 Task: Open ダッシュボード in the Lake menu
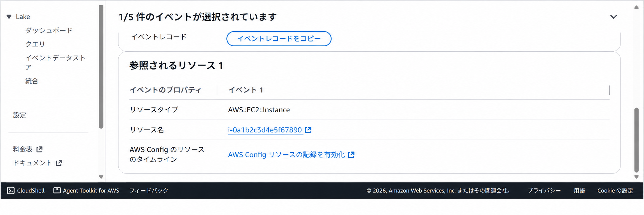tap(49, 30)
